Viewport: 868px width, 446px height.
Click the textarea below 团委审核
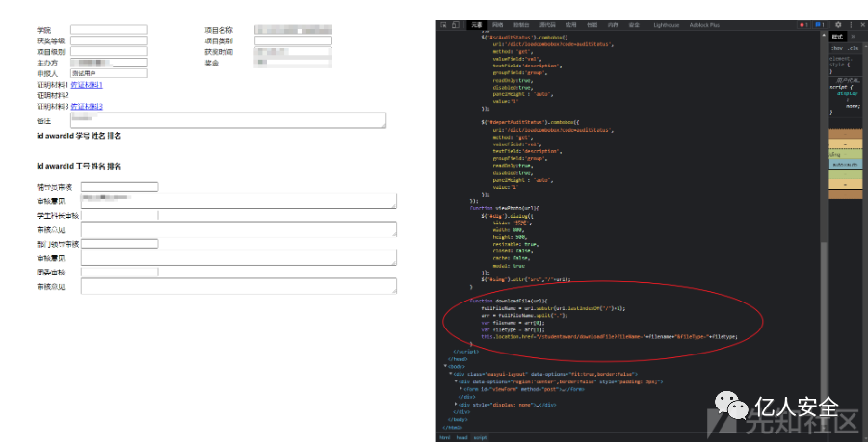point(239,286)
